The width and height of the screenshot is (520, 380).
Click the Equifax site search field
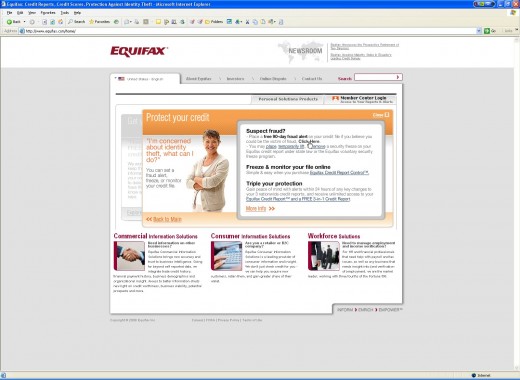coord(375,77)
